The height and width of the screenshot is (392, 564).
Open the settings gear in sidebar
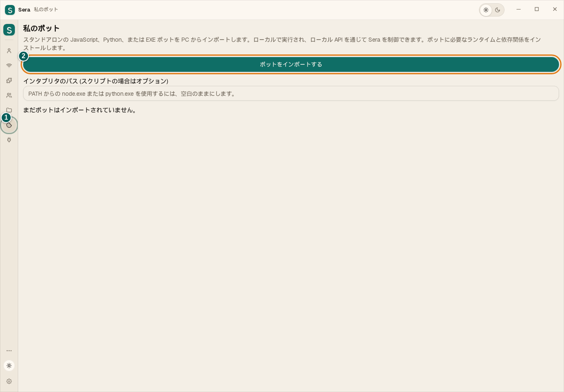coord(9,381)
